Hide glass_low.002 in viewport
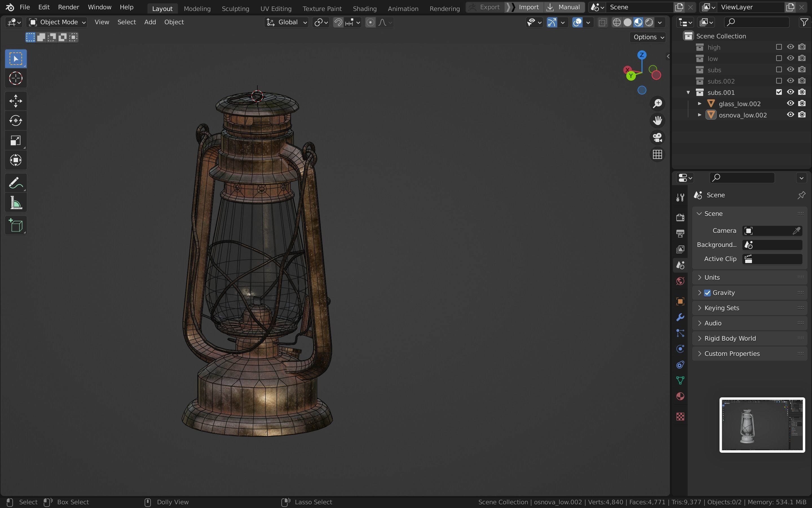812x508 pixels. click(790, 104)
